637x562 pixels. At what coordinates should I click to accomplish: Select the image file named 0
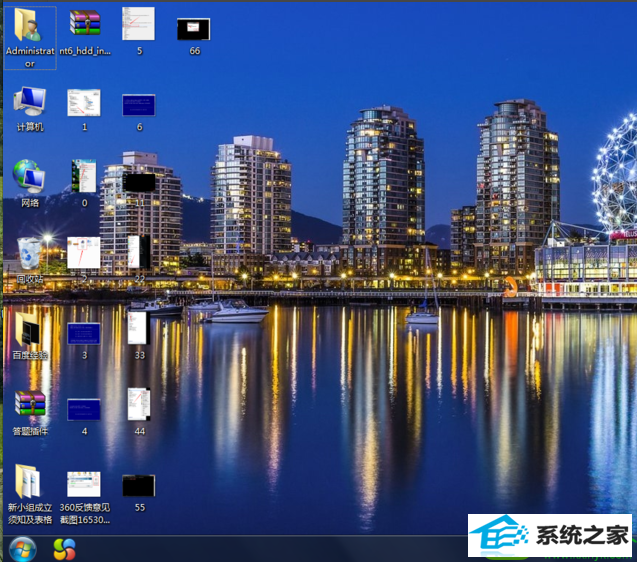pos(84,176)
